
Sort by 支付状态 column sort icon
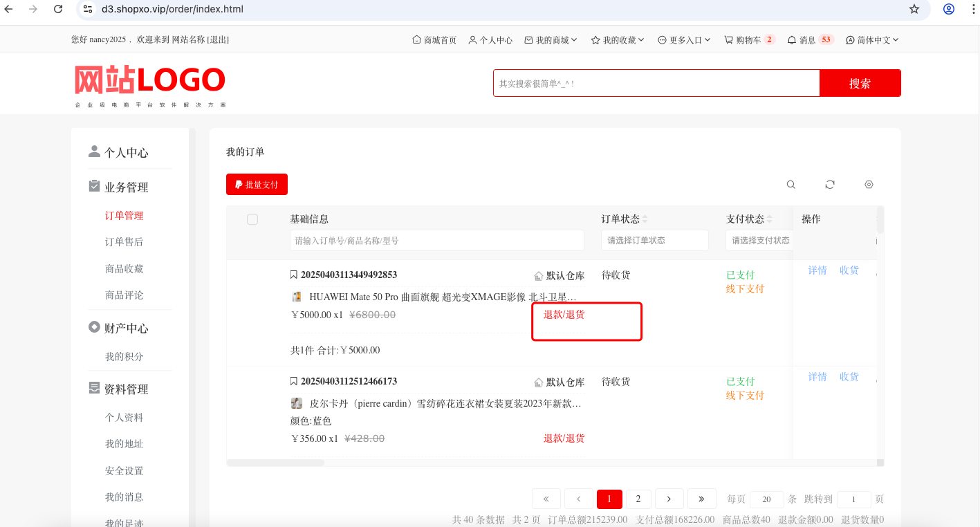[770, 219]
